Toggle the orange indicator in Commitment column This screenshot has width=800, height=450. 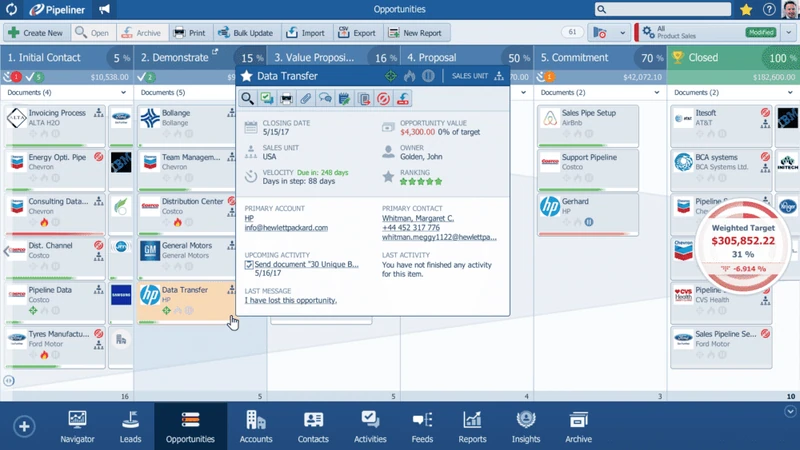[549, 77]
